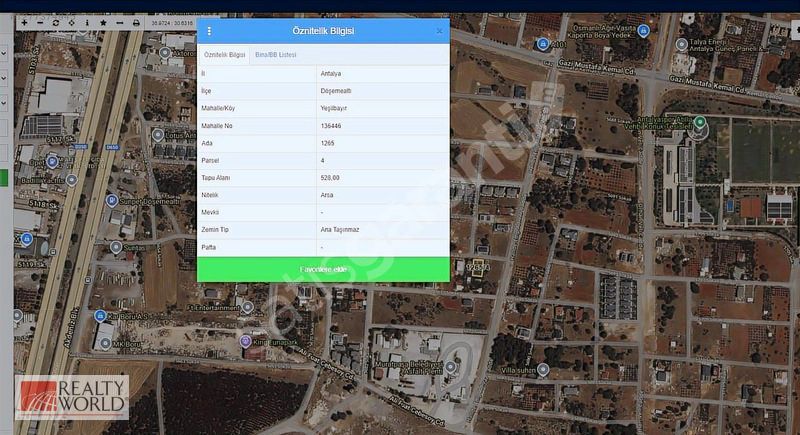This screenshot has width=800, height=435.
Task: Click the green button on left panel edge
Action: point(4,178)
